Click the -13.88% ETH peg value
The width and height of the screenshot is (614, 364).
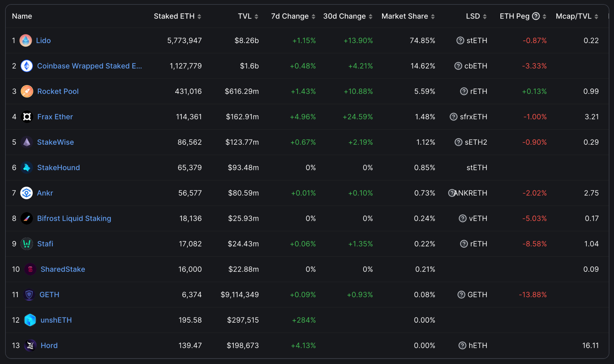tap(533, 295)
